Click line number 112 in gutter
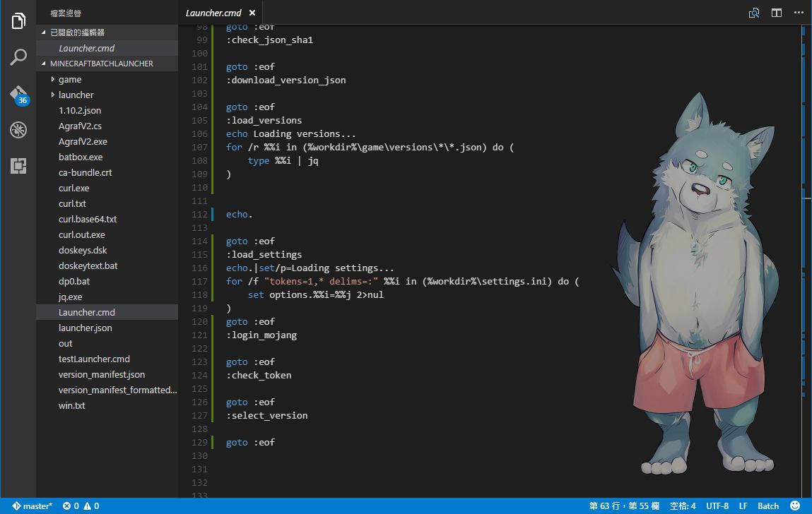This screenshot has height=514, width=812. tap(199, 215)
